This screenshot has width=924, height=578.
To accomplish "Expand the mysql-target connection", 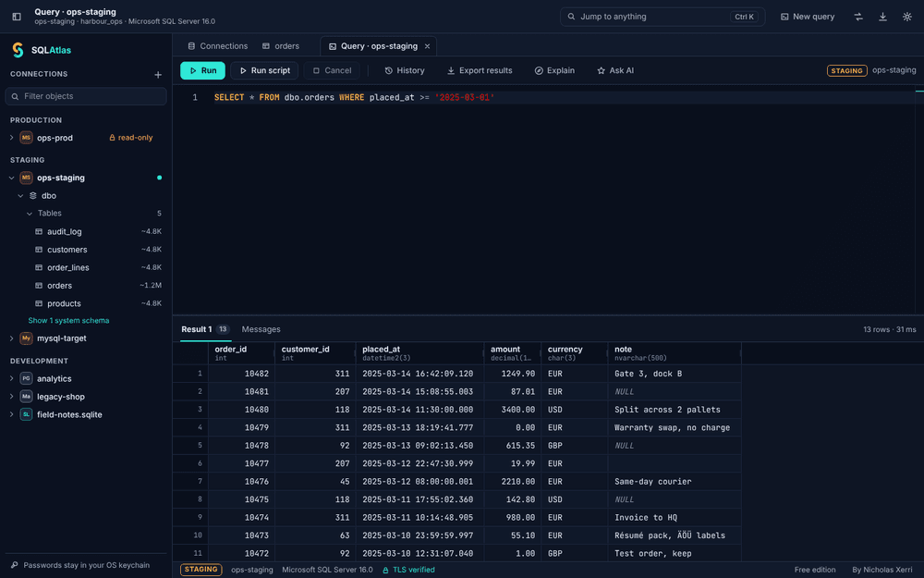I will (x=11, y=338).
